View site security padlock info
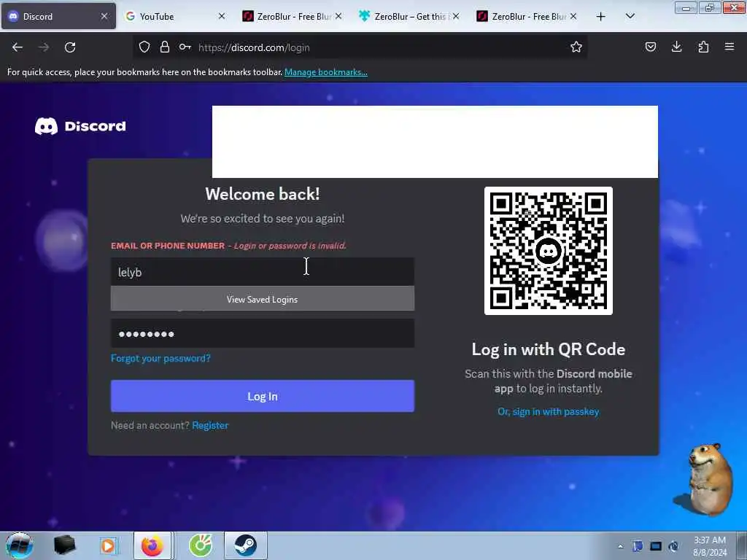Image resolution: width=747 pixels, height=560 pixels. point(165,47)
